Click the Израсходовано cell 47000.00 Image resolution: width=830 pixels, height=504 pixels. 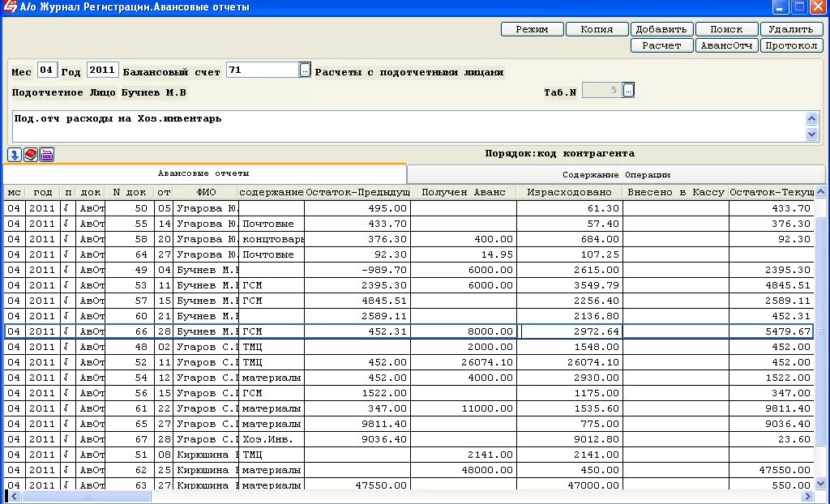tap(570, 485)
